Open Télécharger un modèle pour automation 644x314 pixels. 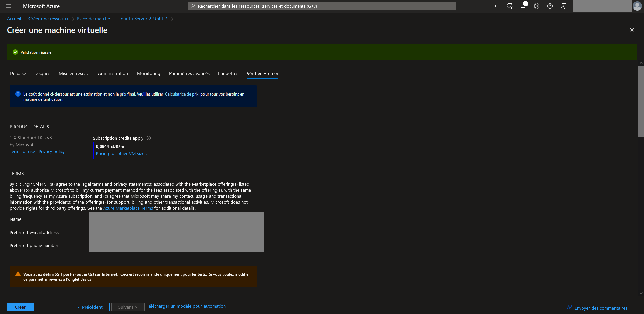point(186,306)
